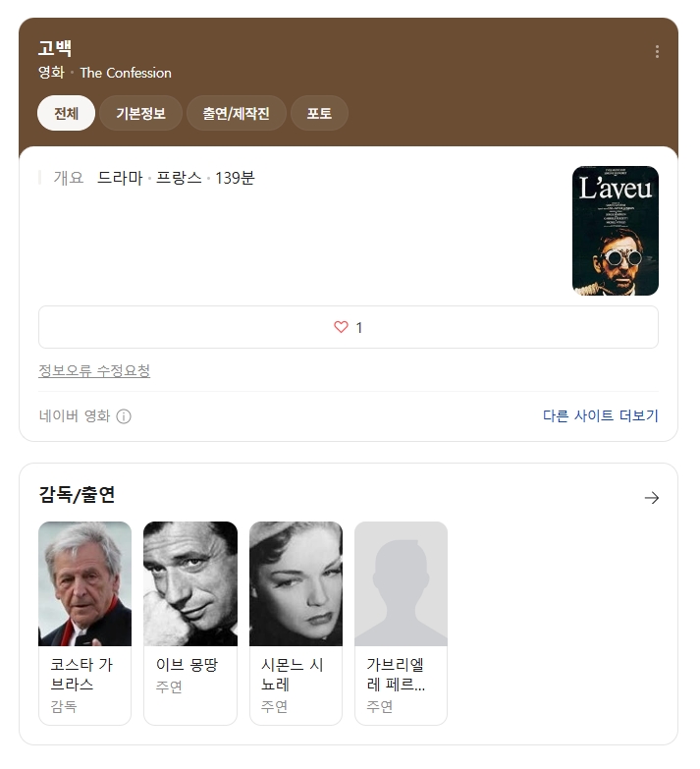Click the heart icon to like the movie
Screen dimensions: 700x769
coord(341,327)
